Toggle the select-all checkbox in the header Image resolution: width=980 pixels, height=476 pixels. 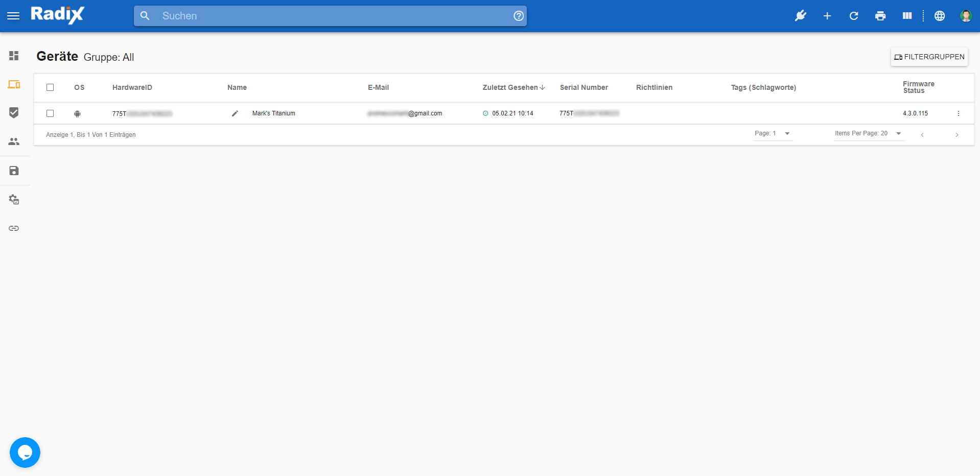(x=50, y=87)
